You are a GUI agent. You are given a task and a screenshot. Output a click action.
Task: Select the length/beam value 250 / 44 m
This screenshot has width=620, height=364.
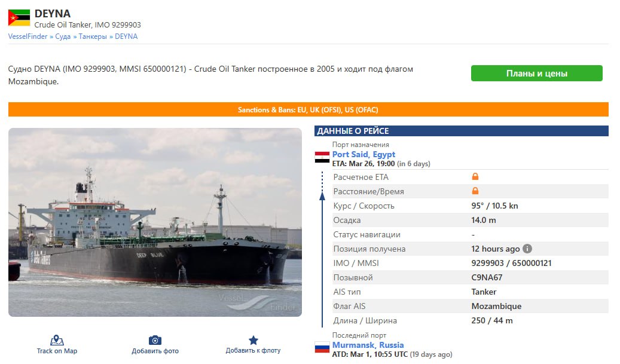[491, 320]
